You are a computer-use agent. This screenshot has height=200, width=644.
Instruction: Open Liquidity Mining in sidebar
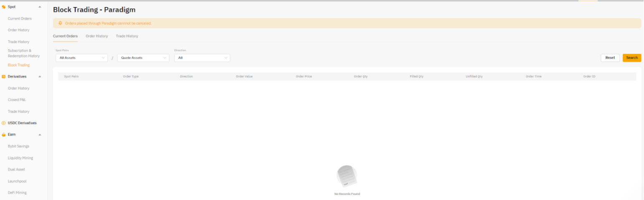[x=20, y=158]
